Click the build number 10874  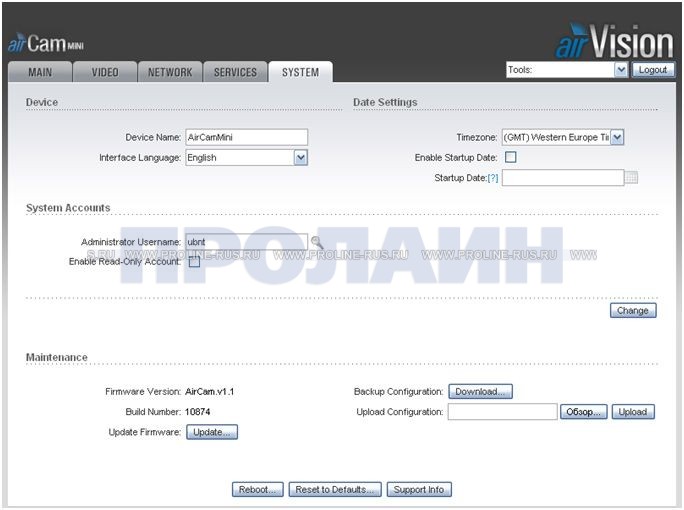pyautogui.click(x=198, y=412)
